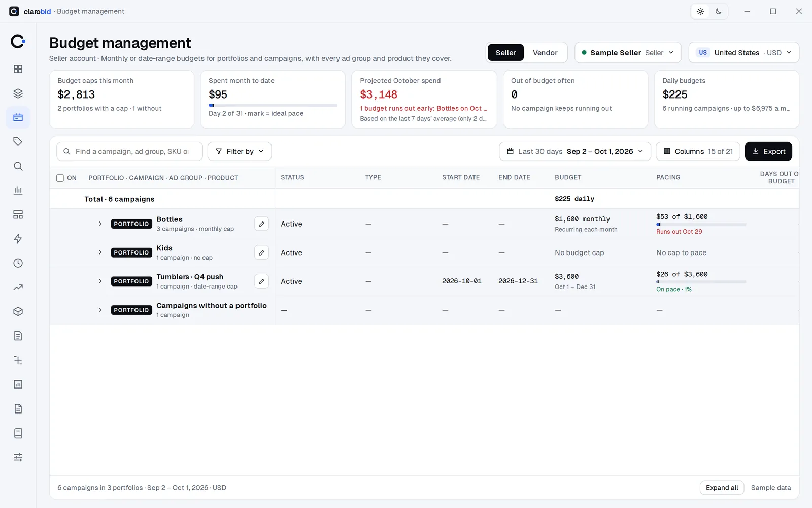This screenshot has height=508, width=812.
Task: Click the layers stack sidebar icon
Action: pos(18,93)
